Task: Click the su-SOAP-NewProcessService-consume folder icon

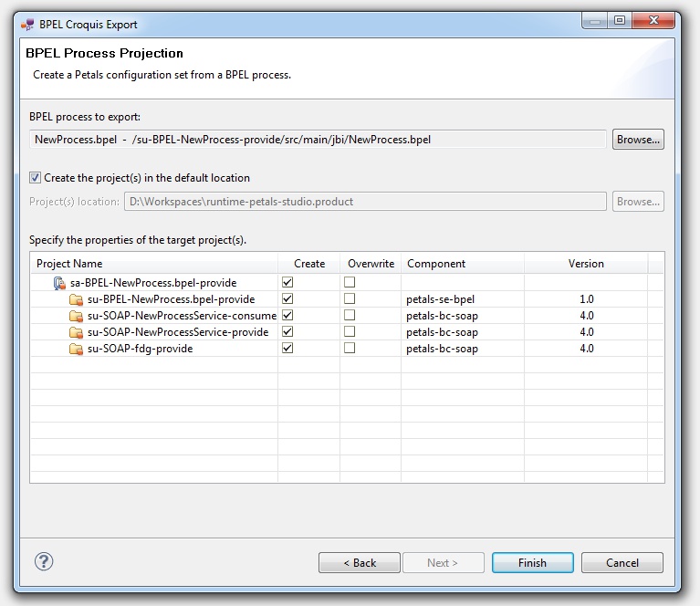Action: pyautogui.click(x=76, y=316)
